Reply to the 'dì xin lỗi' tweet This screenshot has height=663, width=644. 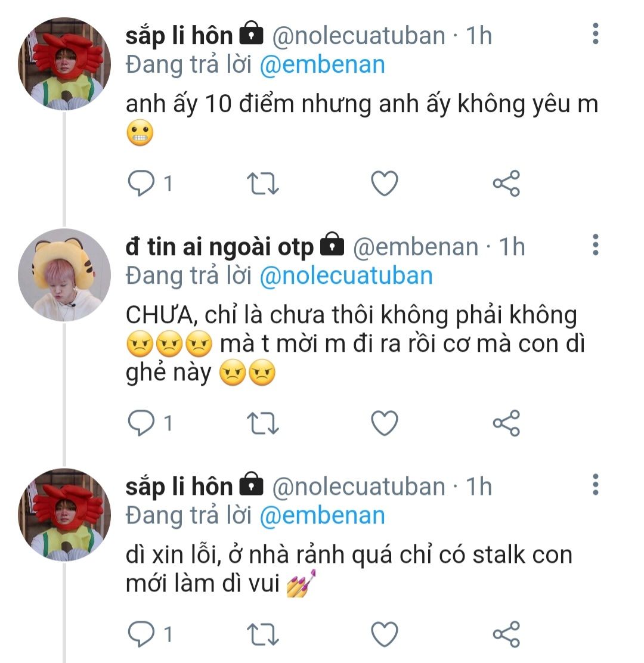(142, 634)
